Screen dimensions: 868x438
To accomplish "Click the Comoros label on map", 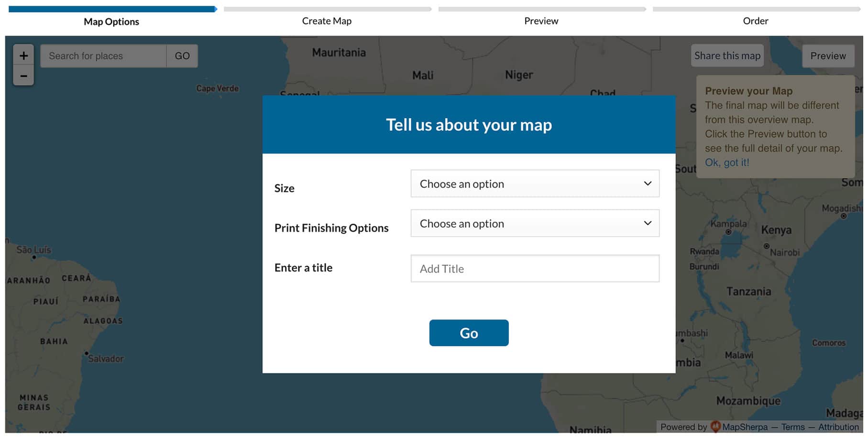I will pos(829,343).
